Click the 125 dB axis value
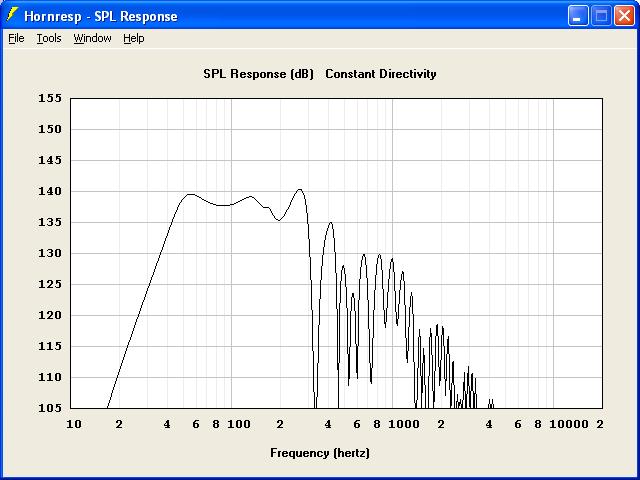Viewport: 640px width, 480px height. (x=50, y=284)
